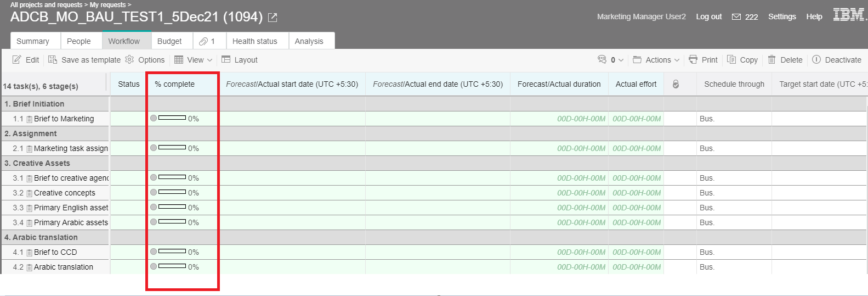Click the lock column header icon
Viewport: 868px width, 296px height.
pos(676,84)
